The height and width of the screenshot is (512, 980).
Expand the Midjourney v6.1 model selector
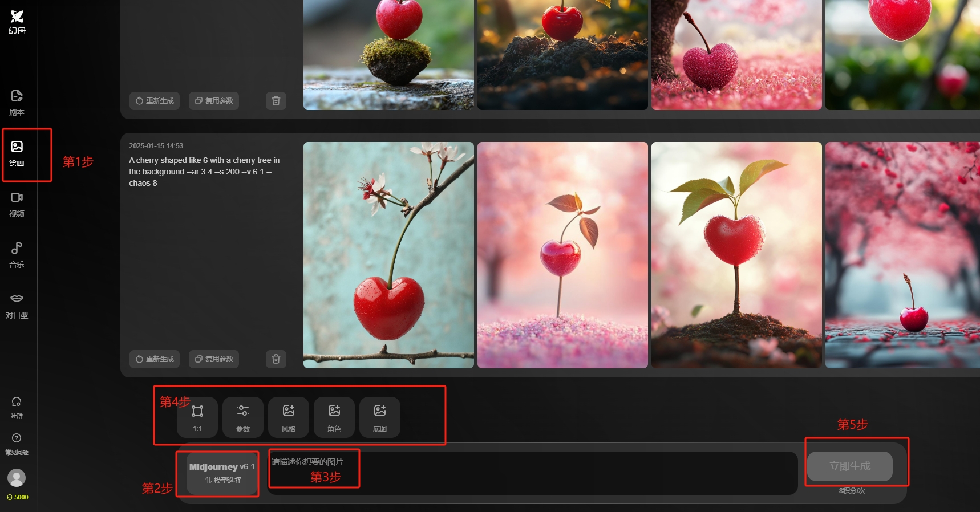222,473
